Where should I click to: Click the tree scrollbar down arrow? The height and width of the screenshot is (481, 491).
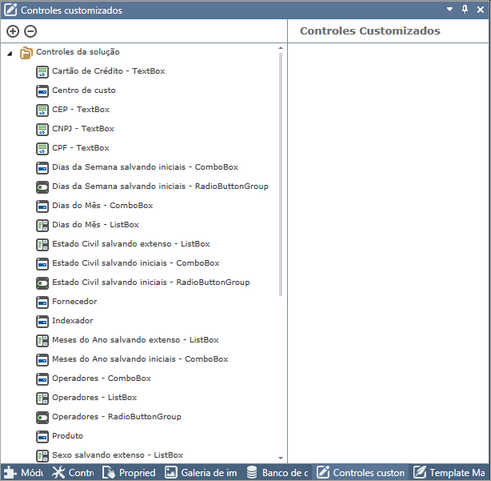(x=281, y=458)
